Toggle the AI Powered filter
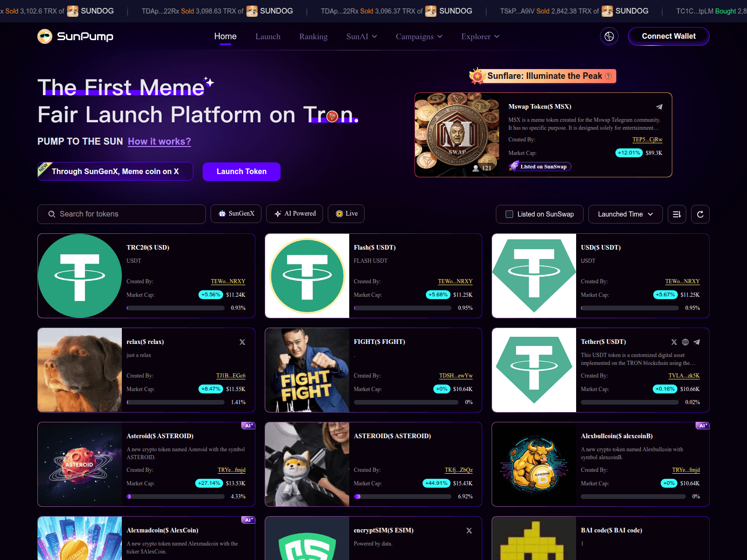The image size is (747, 560). click(295, 214)
